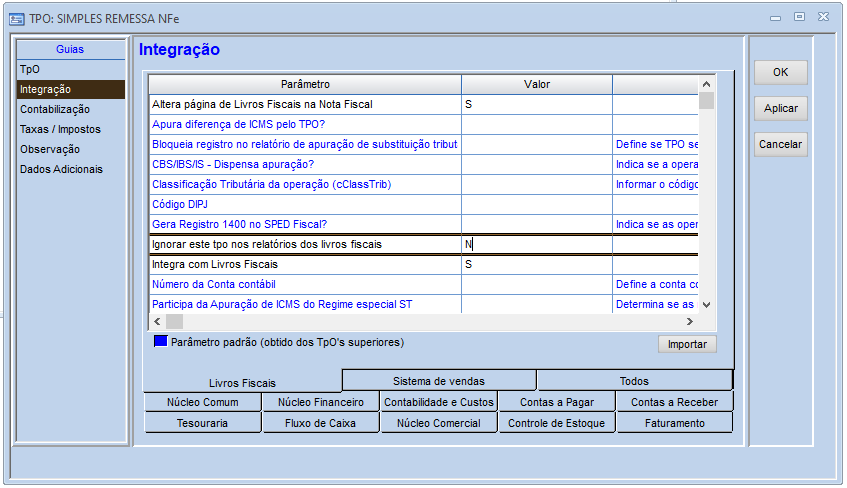Edit value of Integra com Livros Fiscais
This screenshot has height=488, width=847.
click(536, 264)
